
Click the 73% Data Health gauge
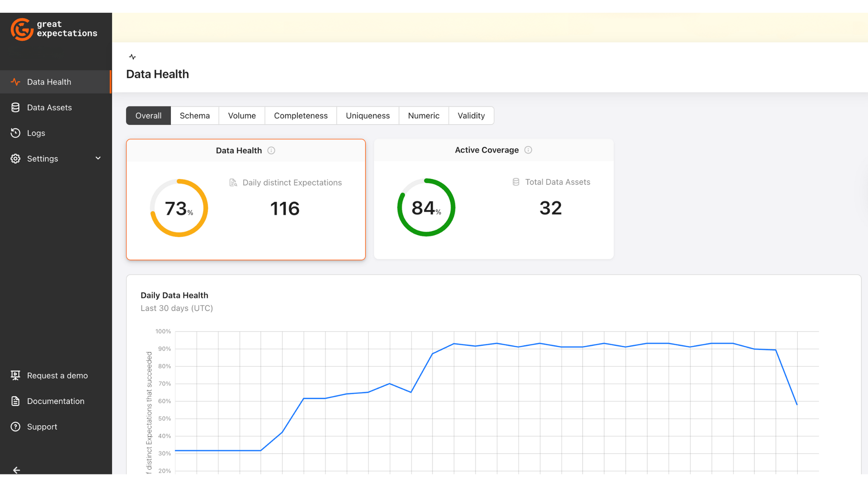tap(179, 208)
